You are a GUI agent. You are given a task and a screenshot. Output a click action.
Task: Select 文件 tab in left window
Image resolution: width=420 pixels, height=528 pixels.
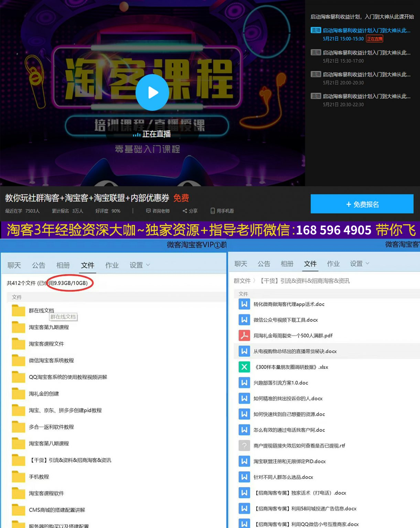(x=87, y=265)
